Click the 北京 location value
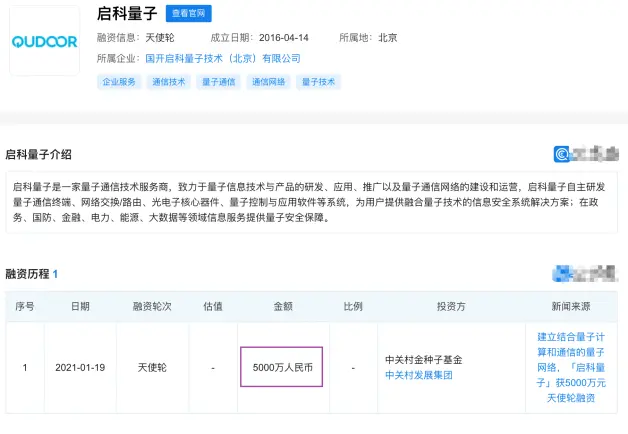The image size is (628, 434). click(x=388, y=38)
